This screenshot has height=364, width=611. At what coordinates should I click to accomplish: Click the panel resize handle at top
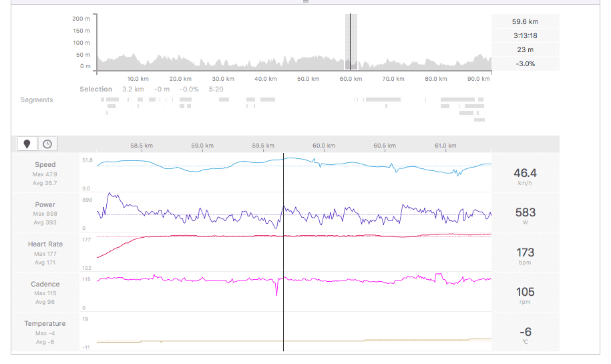point(305,1)
